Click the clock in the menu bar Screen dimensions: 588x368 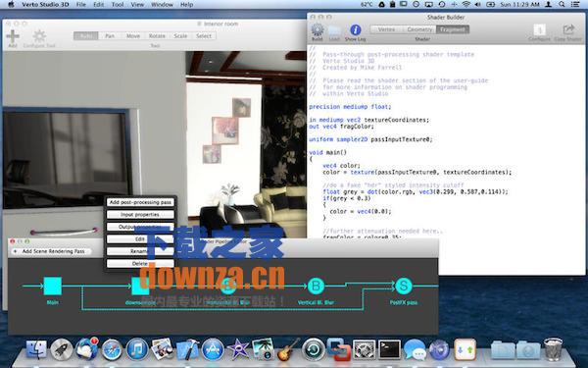point(519,5)
